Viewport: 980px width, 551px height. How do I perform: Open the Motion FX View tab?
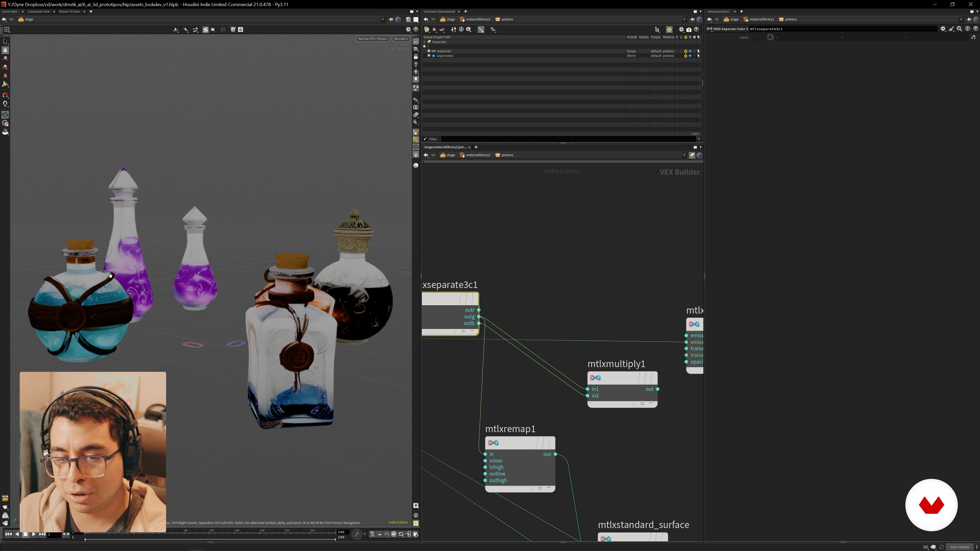click(69, 11)
